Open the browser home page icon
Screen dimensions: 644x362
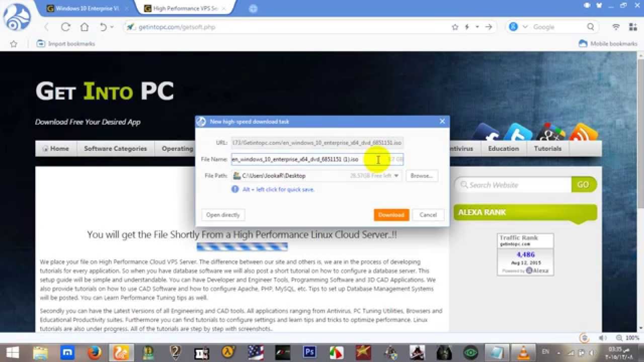[x=85, y=27]
